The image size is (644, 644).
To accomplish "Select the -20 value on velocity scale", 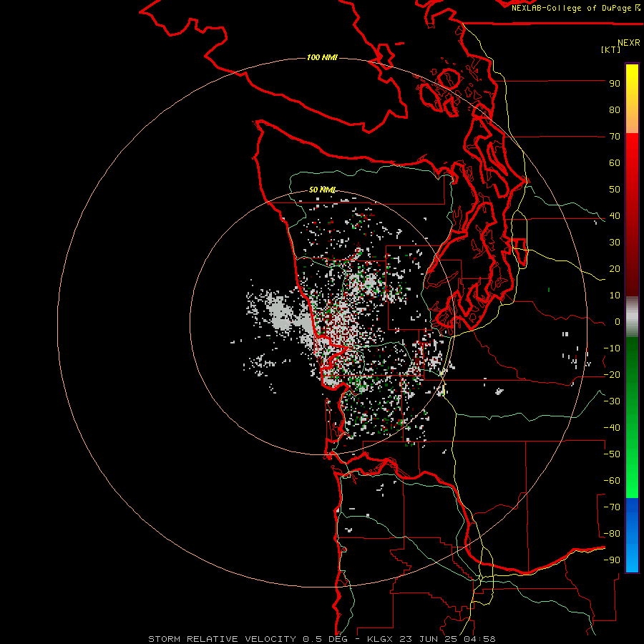I will click(612, 375).
